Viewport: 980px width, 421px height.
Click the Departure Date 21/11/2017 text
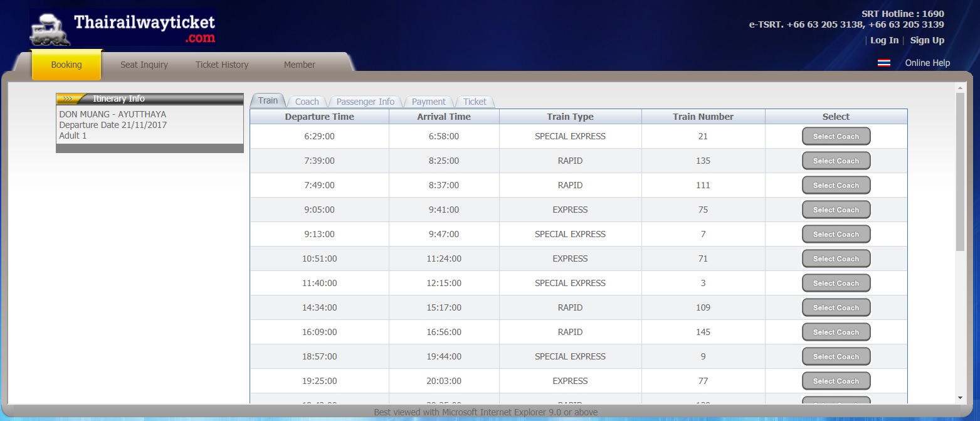pos(113,125)
